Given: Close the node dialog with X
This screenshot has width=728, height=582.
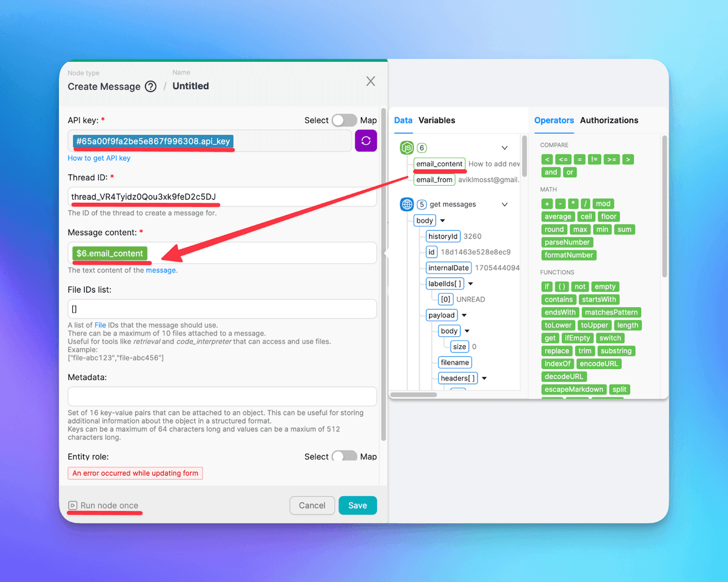Looking at the screenshot, I should 371,81.
